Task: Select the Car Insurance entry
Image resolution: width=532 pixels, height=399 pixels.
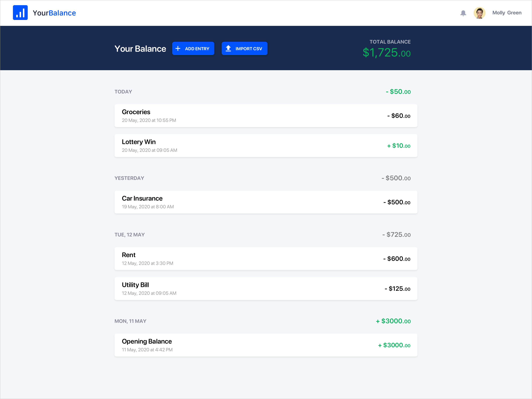Action: 266,202
